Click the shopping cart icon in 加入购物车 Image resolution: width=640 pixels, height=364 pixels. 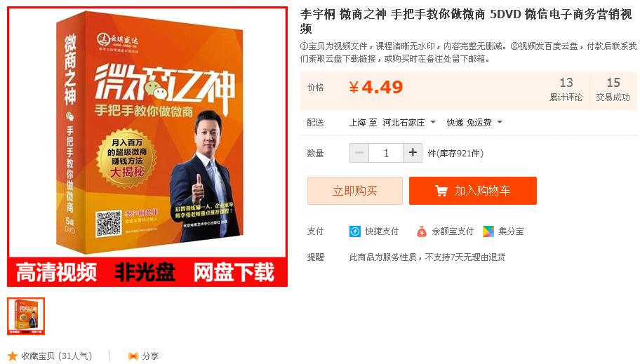[441, 191]
